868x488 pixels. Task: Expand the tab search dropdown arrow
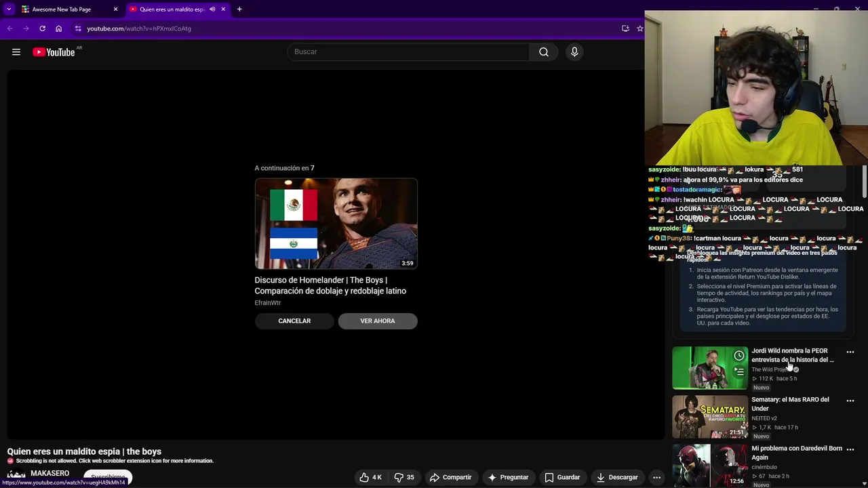(9, 9)
